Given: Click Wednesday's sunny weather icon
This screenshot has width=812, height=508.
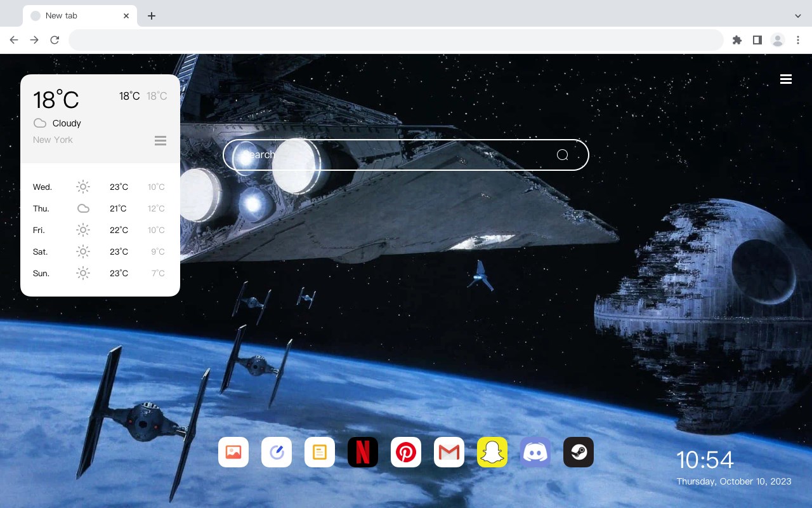Looking at the screenshot, I should pyautogui.click(x=83, y=187).
